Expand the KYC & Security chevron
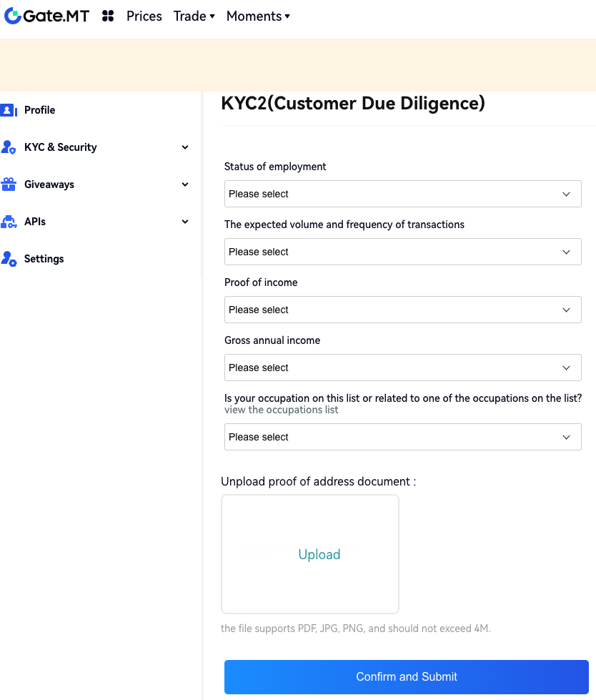This screenshot has height=700, width=596. click(185, 147)
